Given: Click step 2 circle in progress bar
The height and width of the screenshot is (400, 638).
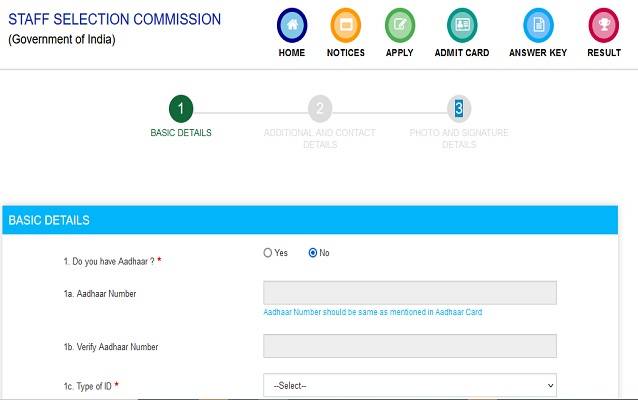Looking at the screenshot, I should [x=320, y=109].
